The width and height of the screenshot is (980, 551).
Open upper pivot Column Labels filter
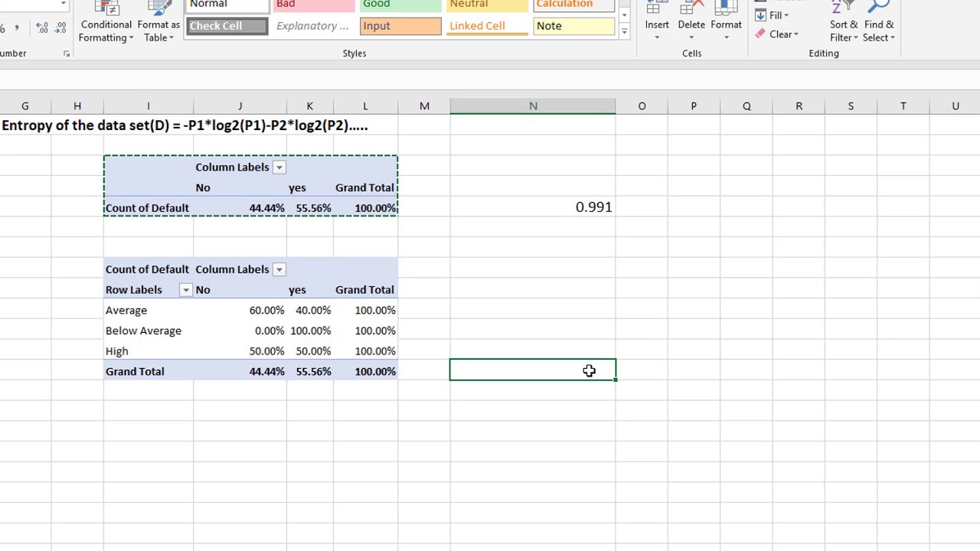pyautogui.click(x=279, y=168)
